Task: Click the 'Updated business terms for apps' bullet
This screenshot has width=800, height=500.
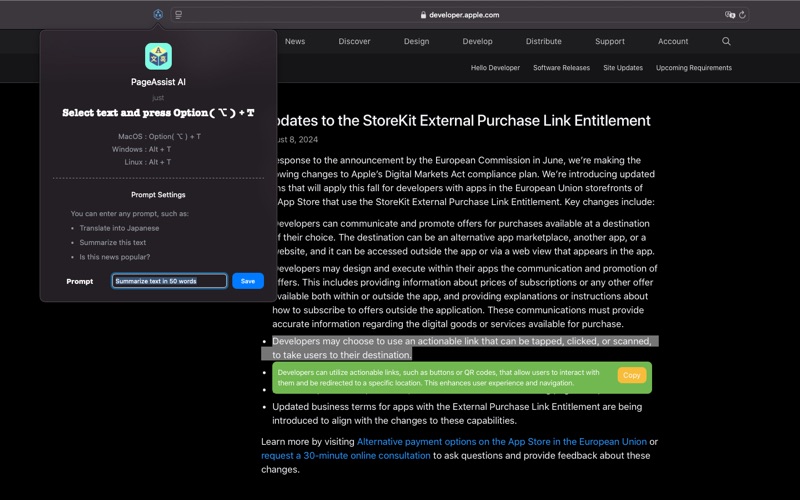Action: [x=457, y=414]
